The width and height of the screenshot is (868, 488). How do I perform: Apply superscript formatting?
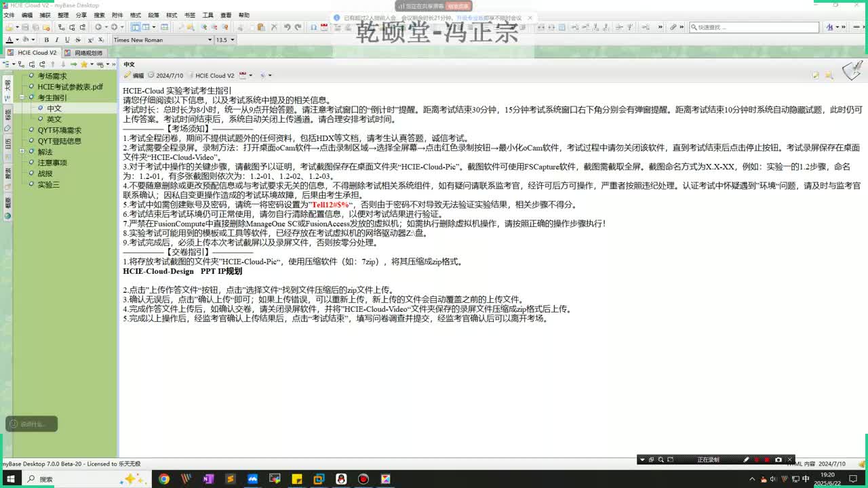tap(90, 40)
